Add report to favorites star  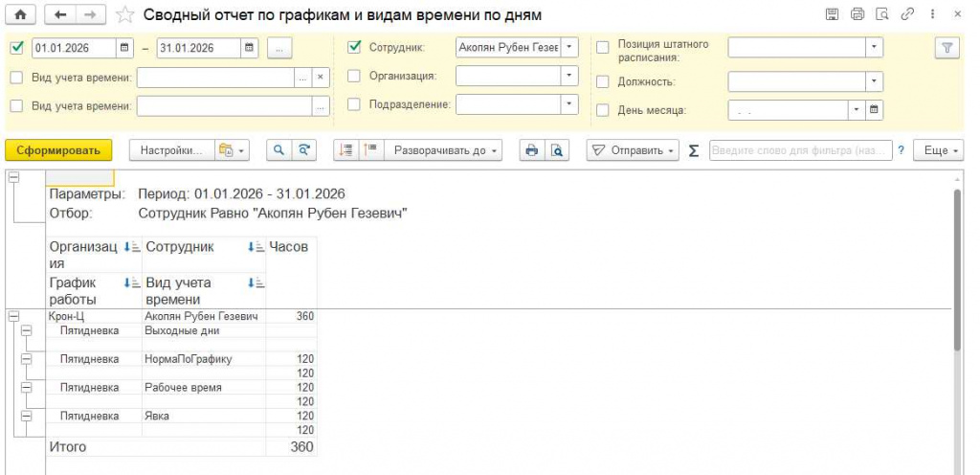(x=125, y=15)
